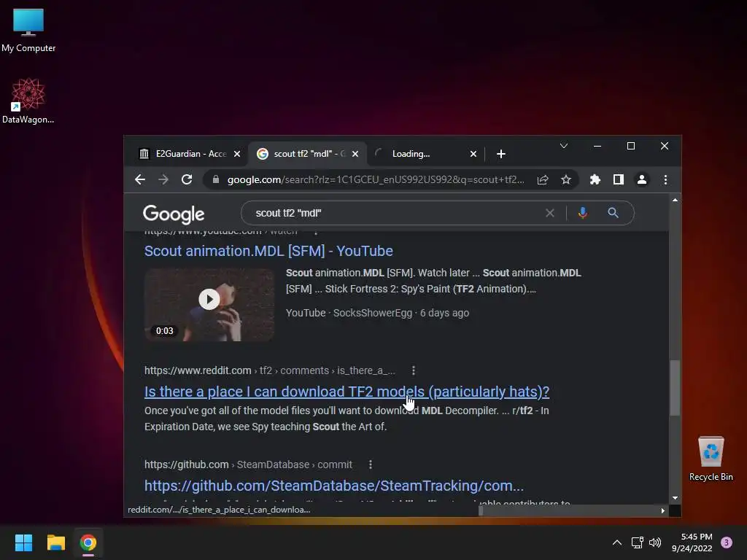747x560 pixels.
Task: Reload the Google search page
Action: point(187,179)
